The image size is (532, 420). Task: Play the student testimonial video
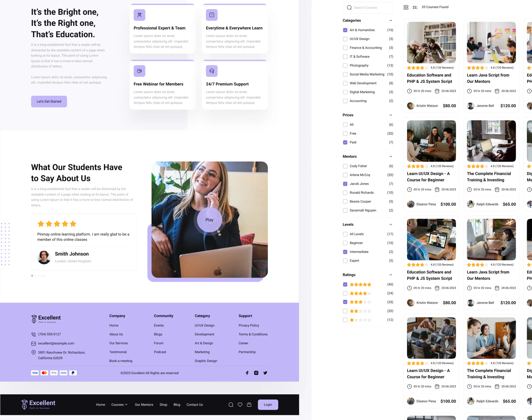(x=209, y=220)
